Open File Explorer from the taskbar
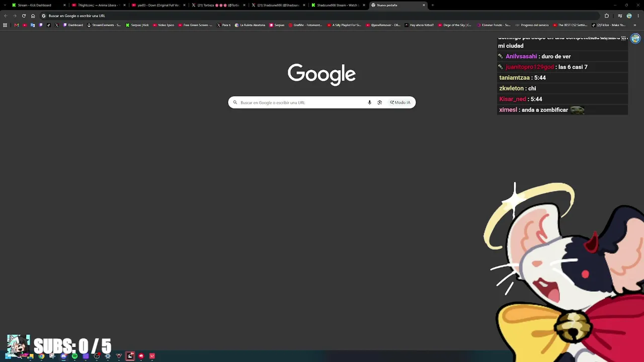Viewport: 644px width, 362px height. point(31,356)
